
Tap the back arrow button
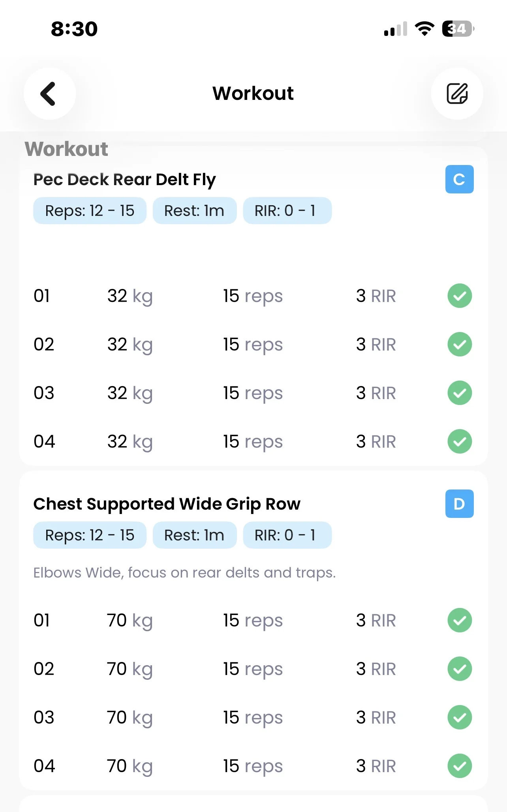point(49,94)
